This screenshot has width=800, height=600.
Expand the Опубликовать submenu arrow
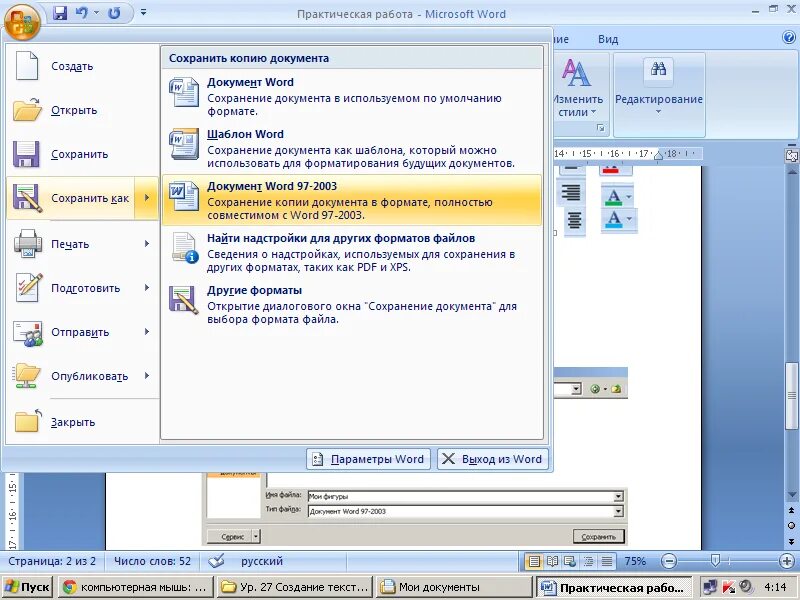tap(147, 376)
